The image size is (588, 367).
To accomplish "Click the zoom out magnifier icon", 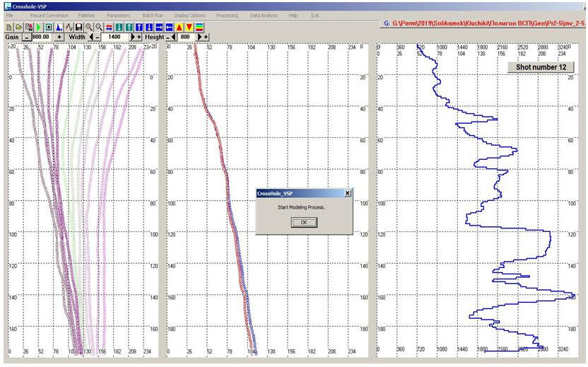I will 99,26.
